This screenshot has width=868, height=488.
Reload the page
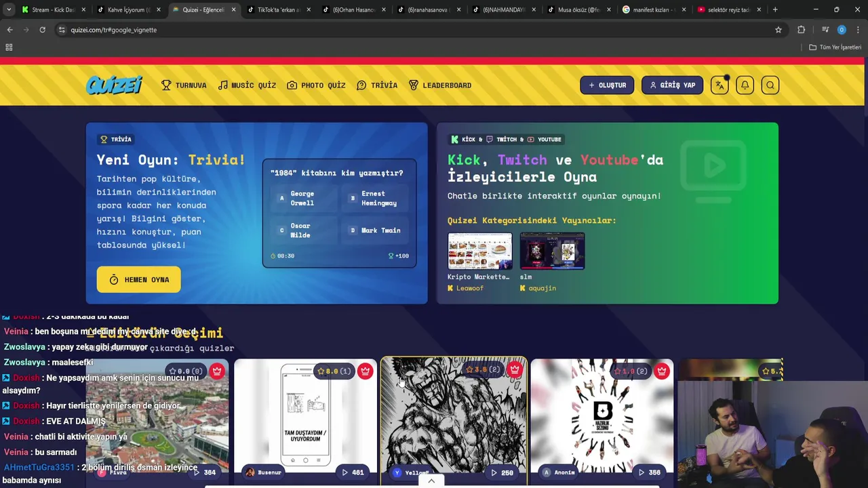point(42,30)
